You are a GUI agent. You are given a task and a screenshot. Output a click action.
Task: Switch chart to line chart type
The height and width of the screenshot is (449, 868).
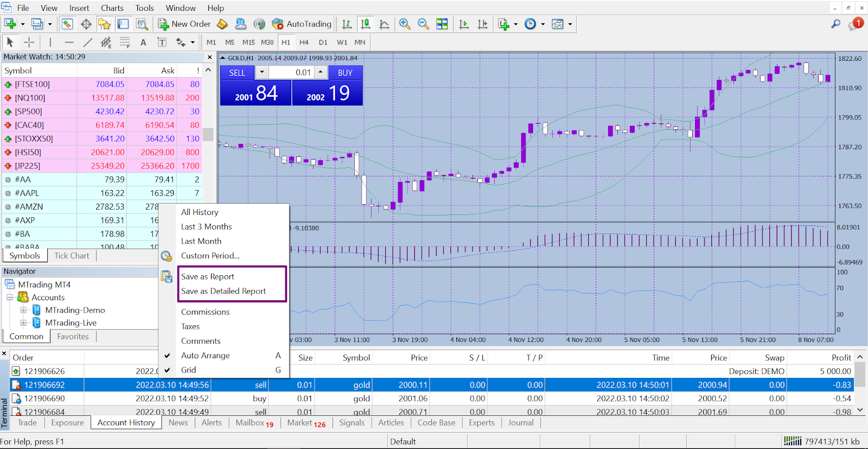(384, 24)
